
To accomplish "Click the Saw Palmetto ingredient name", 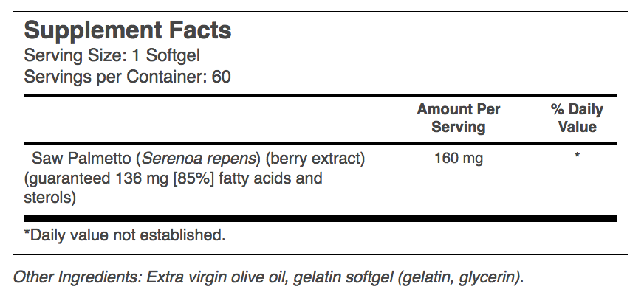I will pos(82,158).
